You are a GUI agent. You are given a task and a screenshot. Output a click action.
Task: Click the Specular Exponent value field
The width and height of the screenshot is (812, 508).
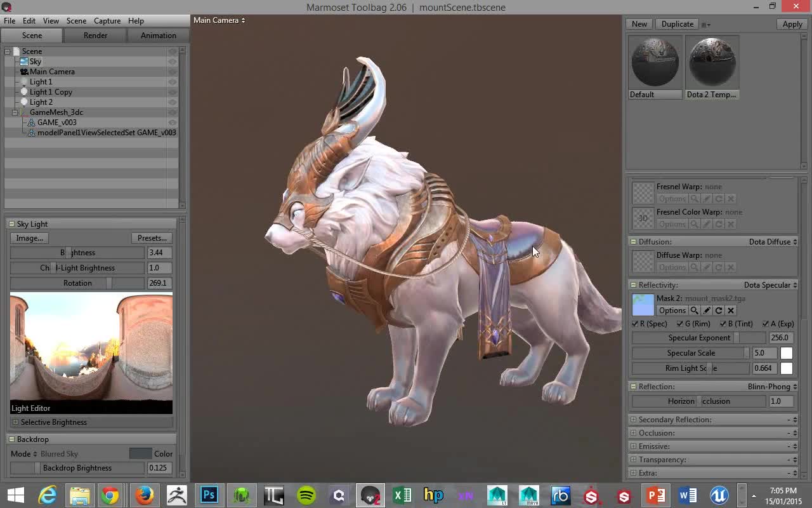(781, 338)
